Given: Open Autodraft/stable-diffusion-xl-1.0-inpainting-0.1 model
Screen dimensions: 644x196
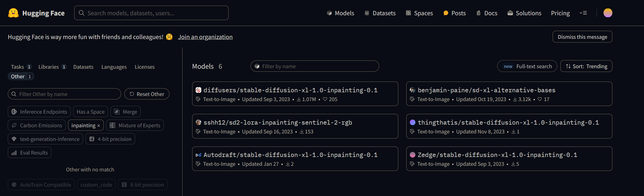Looking at the screenshot, I should coord(295,159).
